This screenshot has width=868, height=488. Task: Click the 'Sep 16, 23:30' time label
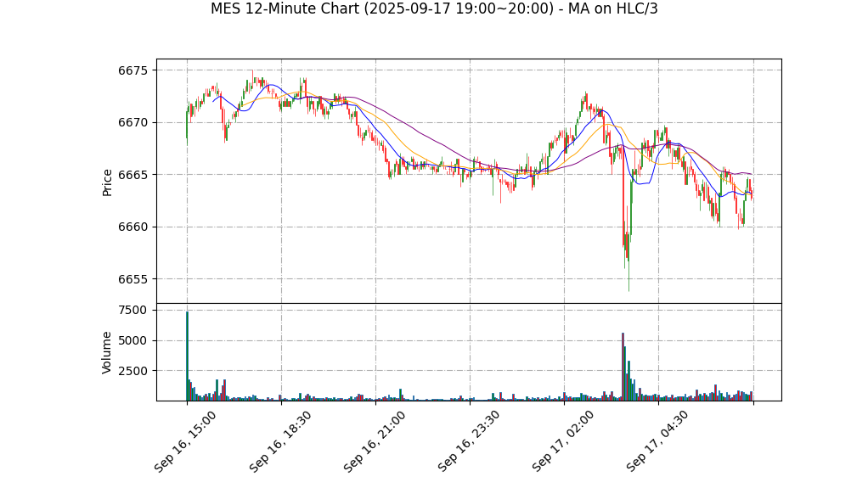(x=468, y=441)
